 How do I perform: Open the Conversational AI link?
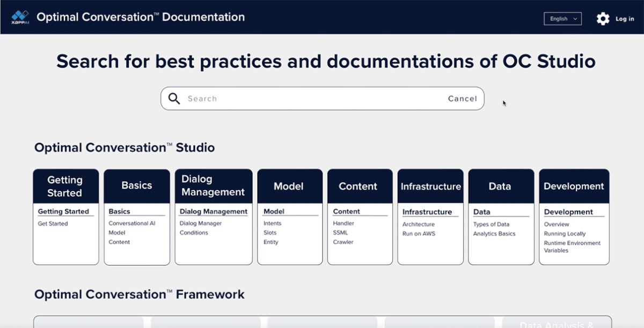point(132,223)
